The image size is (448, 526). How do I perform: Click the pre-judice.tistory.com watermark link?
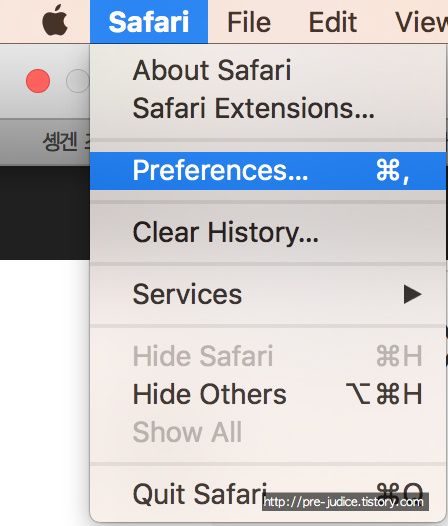tap(345, 502)
